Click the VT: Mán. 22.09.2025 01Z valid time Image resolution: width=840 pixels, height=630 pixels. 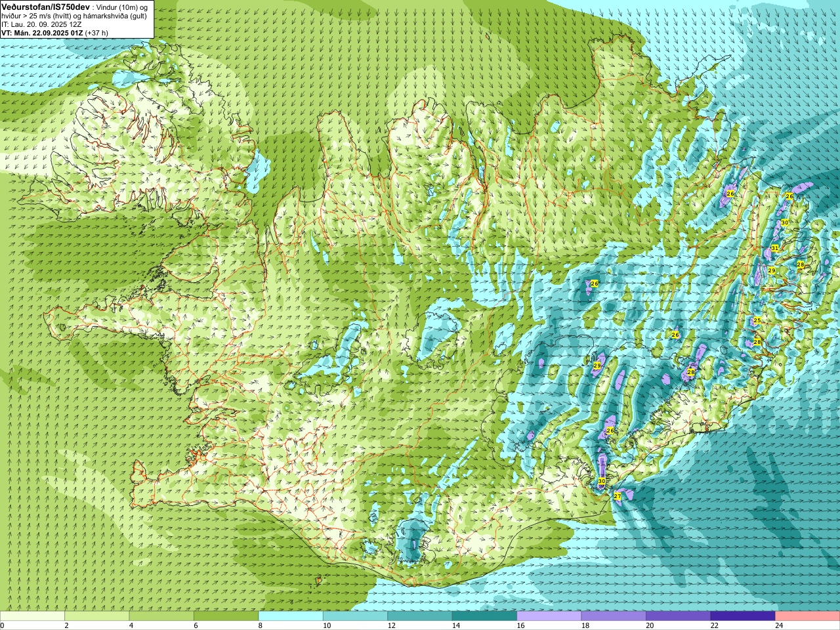point(42,33)
